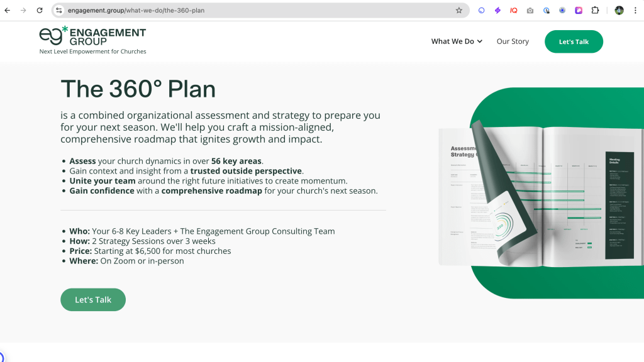Click the address bar URL field
This screenshot has height=362, width=644.
coord(252,11)
